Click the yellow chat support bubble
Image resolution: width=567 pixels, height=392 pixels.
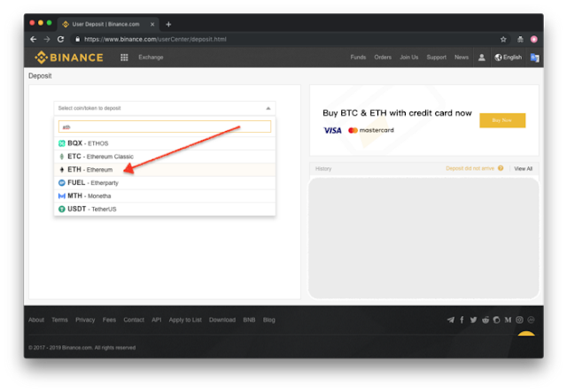[526, 334]
